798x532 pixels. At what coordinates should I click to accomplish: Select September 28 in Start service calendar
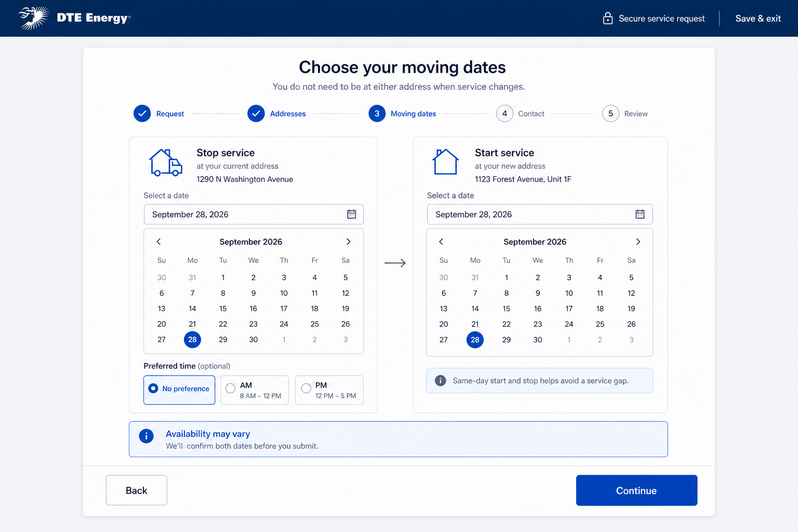475,340
